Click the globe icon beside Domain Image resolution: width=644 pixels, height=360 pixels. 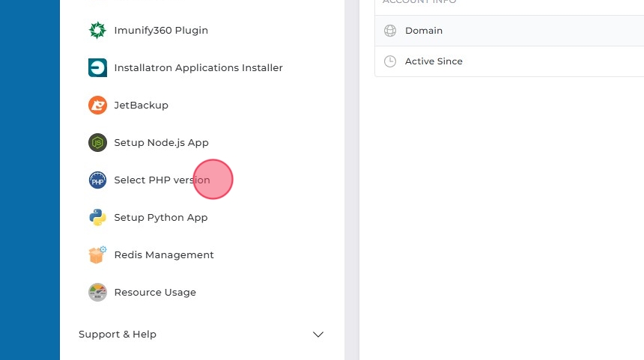pyautogui.click(x=390, y=31)
